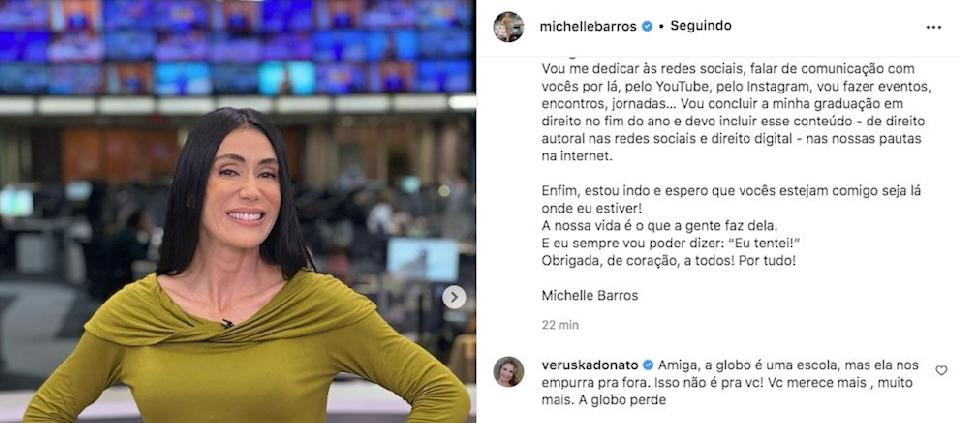
Task: Click the 22 min timestamp
Action: coord(560,325)
